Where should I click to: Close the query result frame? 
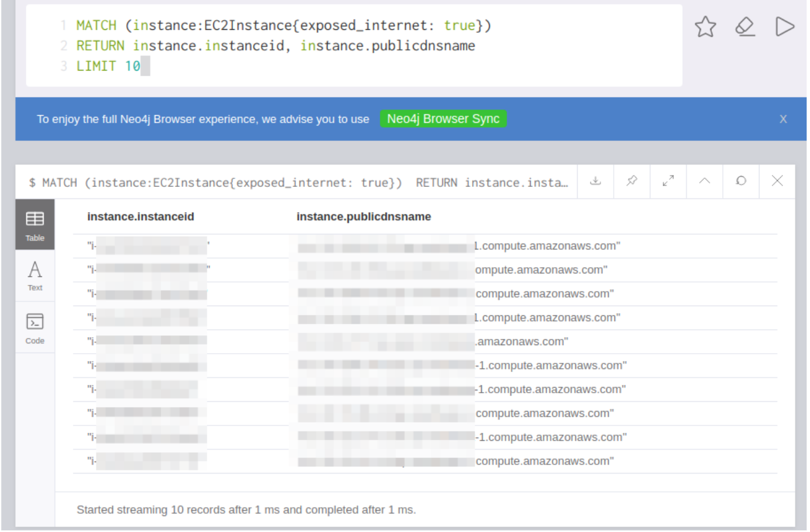point(777,181)
